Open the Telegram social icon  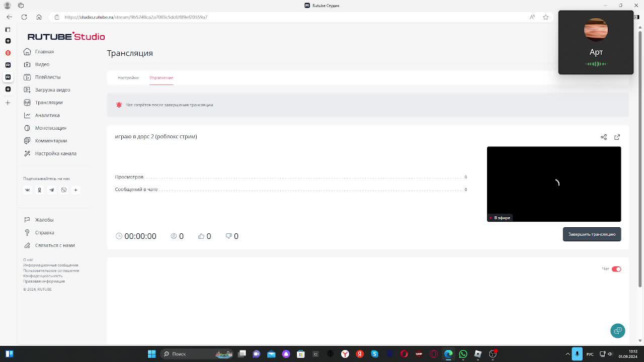tap(51, 190)
